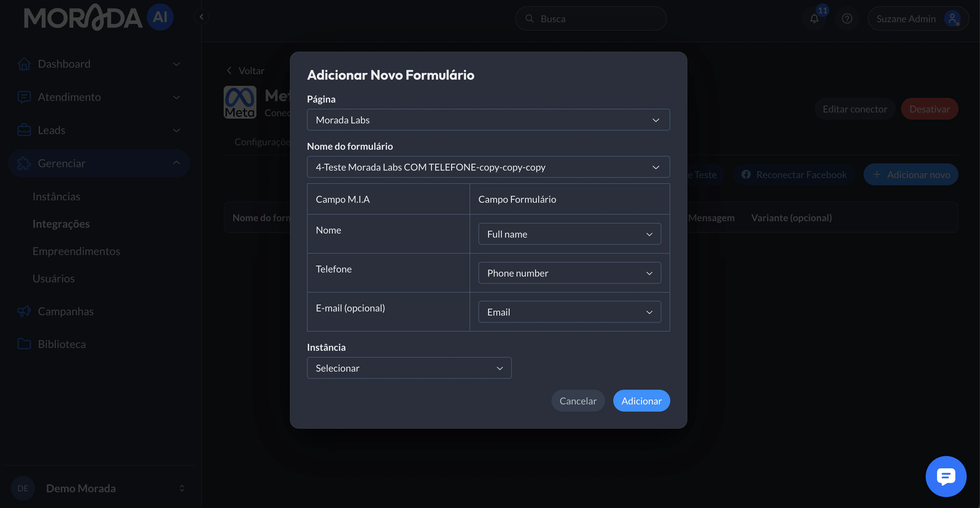The image size is (980, 508).
Task: Open the Phone number field dropdown
Action: (569, 273)
